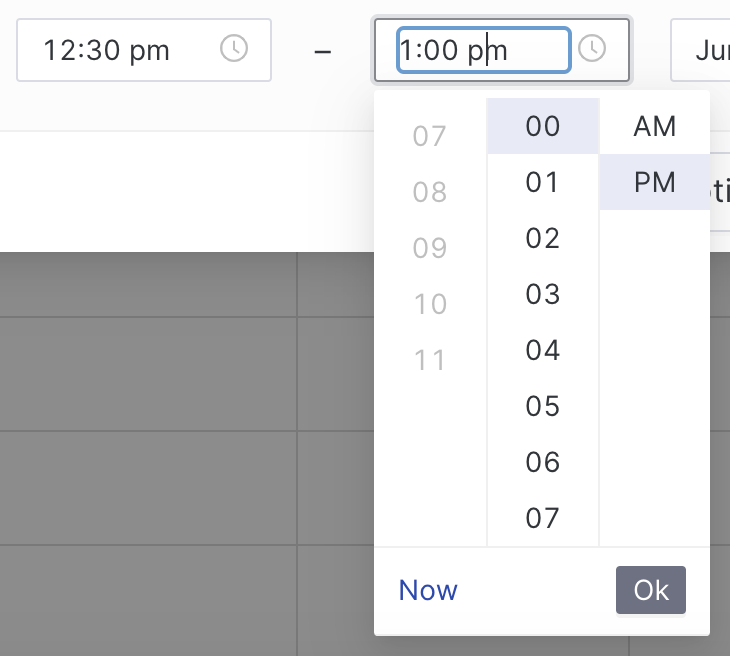Image resolution: width=730 pixels, height=656 pixels.
Task: Select AM in time picker
Action: pos(655,126)
